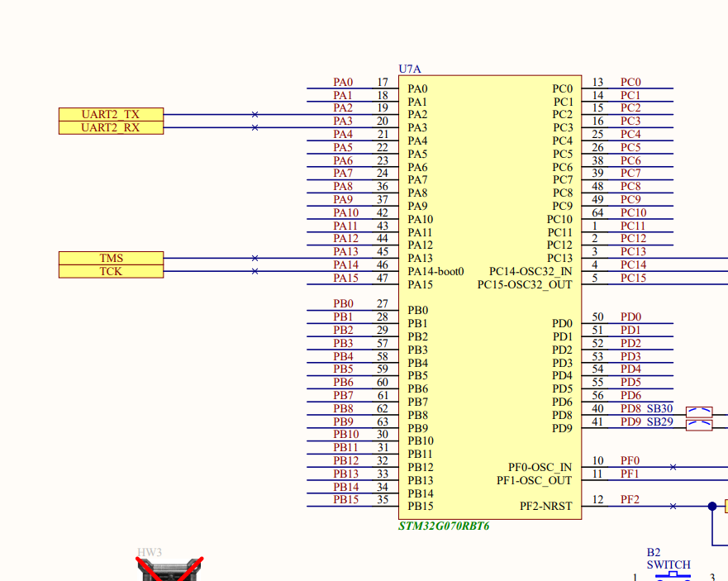728x581 pixels.
Task: Click the red PC0 net label
Action: [631, 82]
